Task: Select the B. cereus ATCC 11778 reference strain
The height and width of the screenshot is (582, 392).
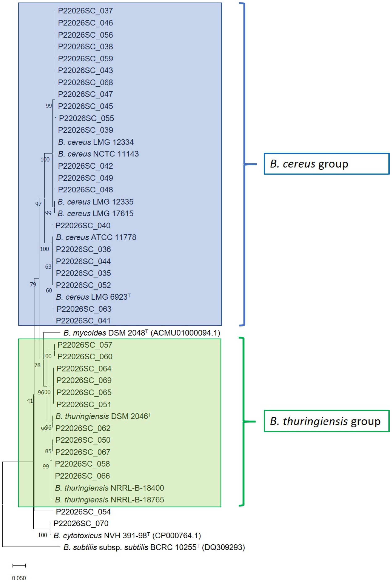Action: 96,237
